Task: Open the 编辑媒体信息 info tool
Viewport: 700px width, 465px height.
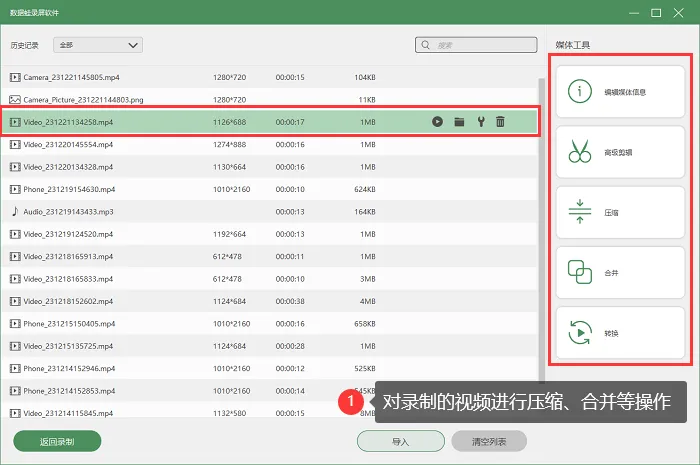Action: (620, 92)
